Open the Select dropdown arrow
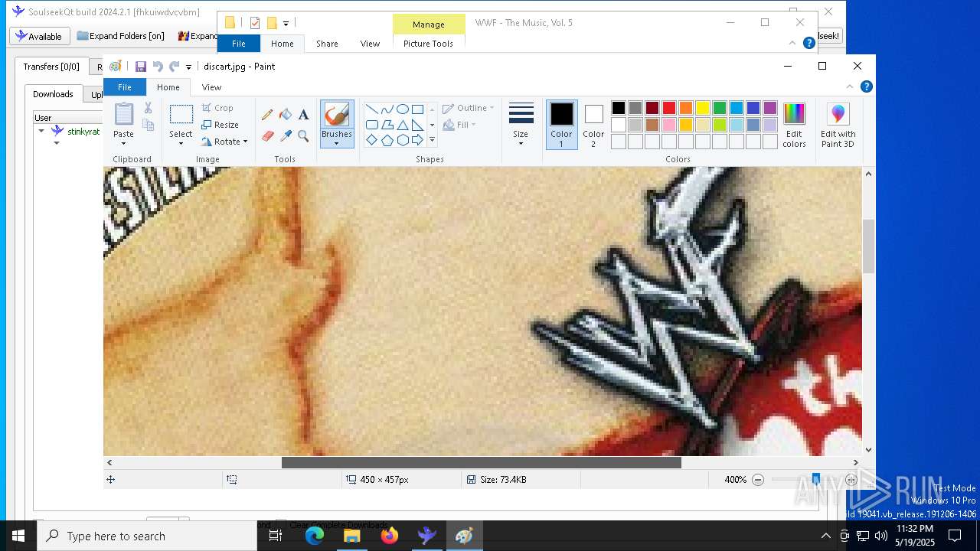The height and width of the screenshot is (551, 980). point(181,143)
